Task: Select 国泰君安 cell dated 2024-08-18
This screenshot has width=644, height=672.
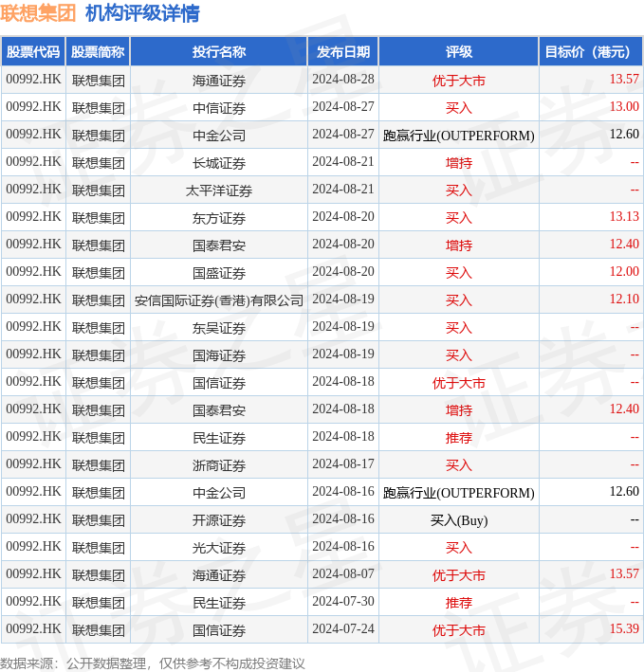Action: [x=219, y=409]
